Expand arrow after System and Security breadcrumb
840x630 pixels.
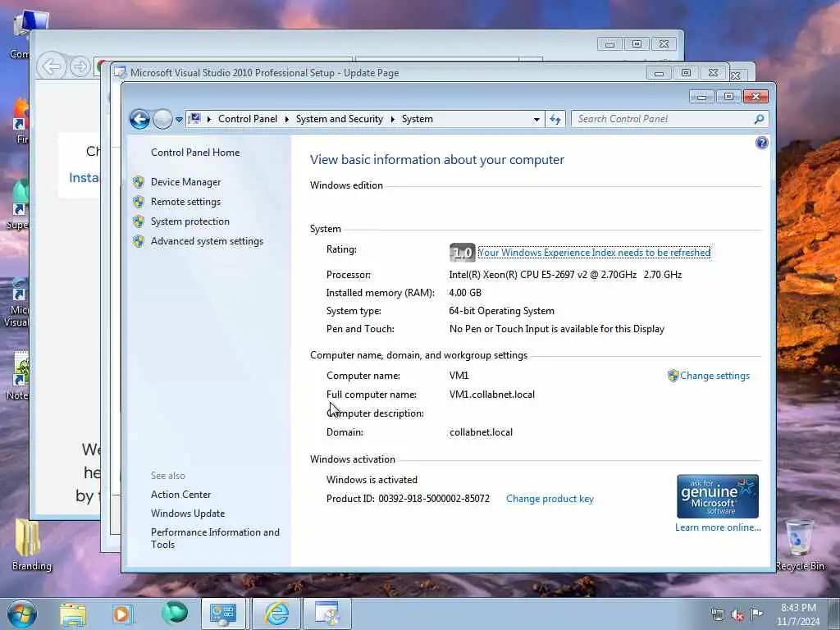coord(393,120)
